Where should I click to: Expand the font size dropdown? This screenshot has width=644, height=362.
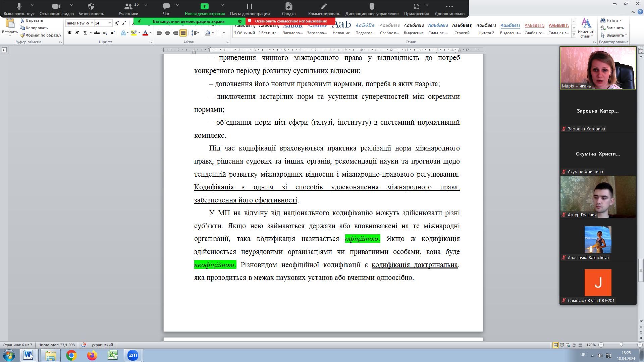(x=110, y=23)
